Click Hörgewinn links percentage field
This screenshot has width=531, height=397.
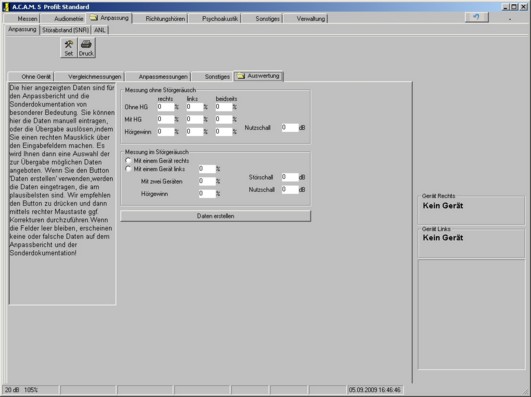coord(194,131)
